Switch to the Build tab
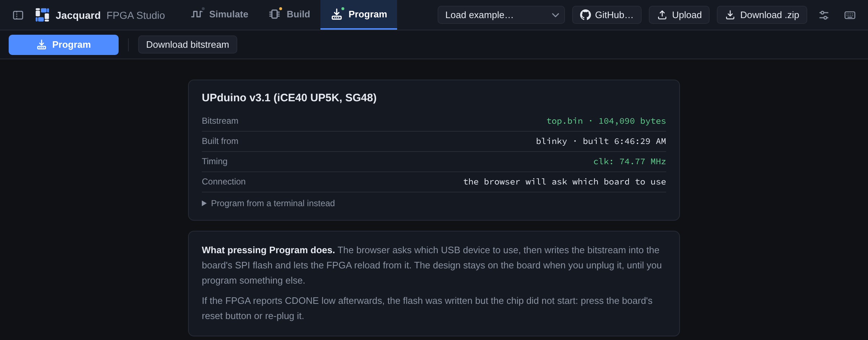 [290, 14]
